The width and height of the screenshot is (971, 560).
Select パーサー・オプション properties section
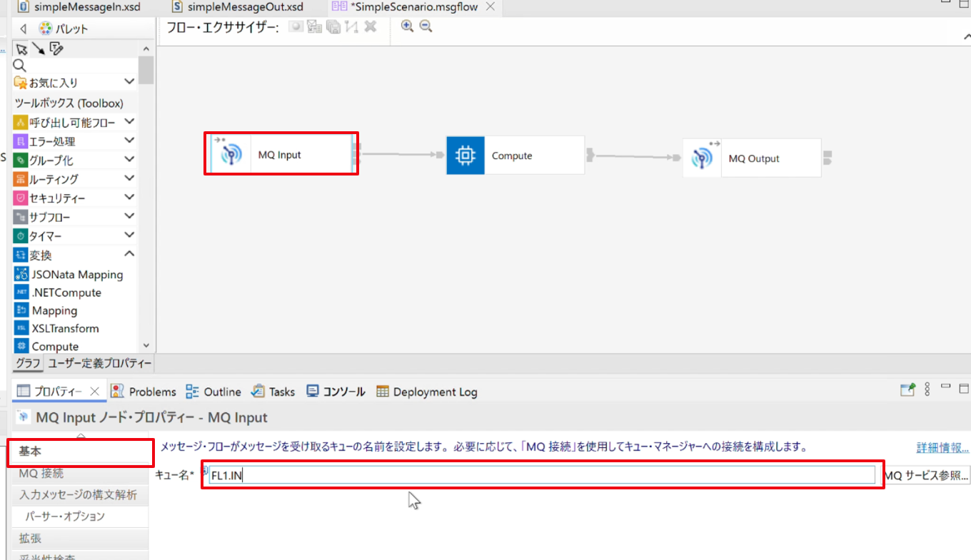pyautogui.click(x=81, y=516)
